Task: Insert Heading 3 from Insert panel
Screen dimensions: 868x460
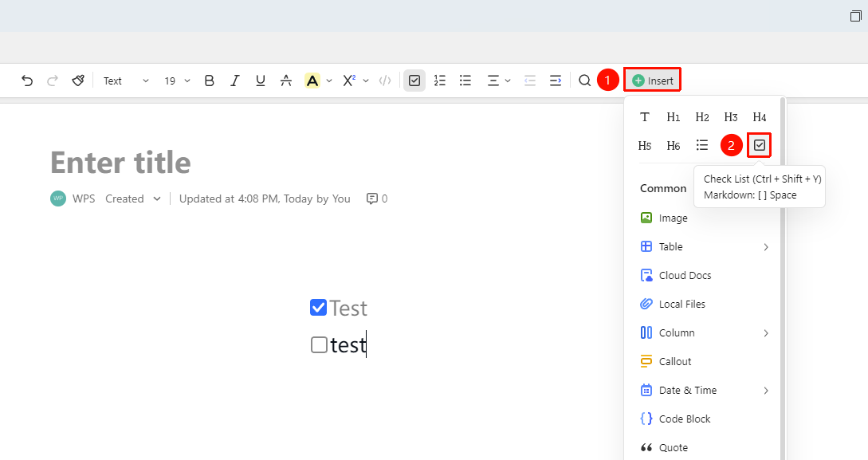Action: click(731, 117)
